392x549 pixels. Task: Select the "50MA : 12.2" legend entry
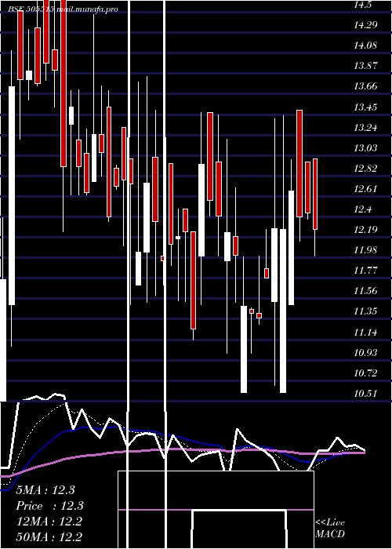coord(49,536)
